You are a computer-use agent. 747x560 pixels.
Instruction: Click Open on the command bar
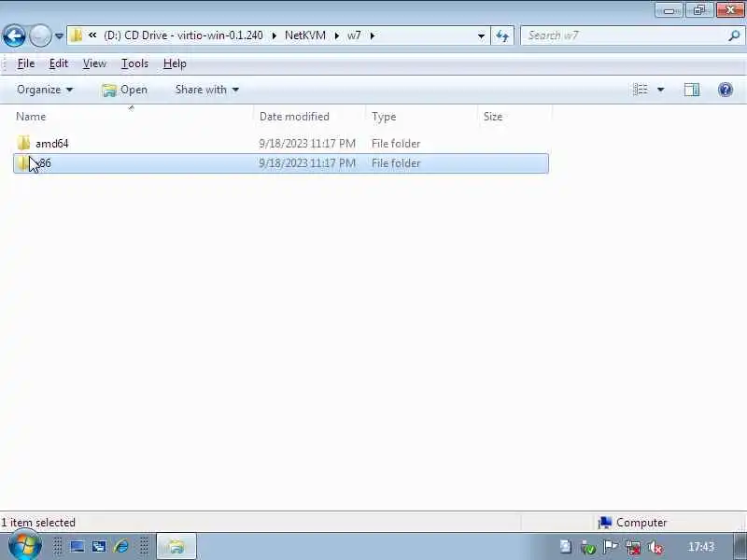(x=124, y=90)
